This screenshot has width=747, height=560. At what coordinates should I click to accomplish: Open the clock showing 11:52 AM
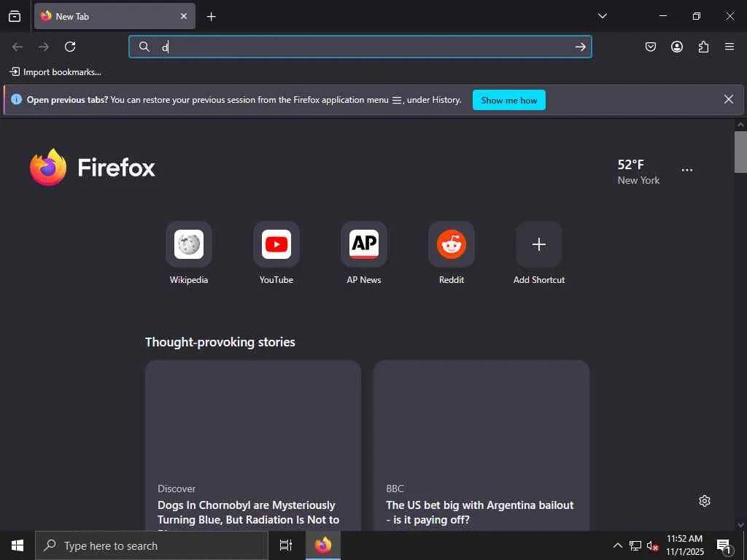(x=684, y=545)
